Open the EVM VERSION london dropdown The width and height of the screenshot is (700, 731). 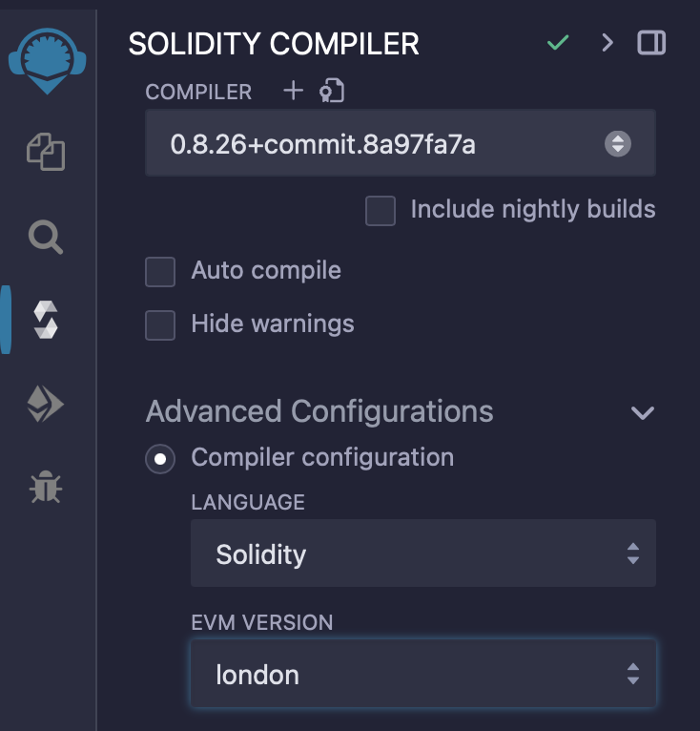[x=422, y=675]
